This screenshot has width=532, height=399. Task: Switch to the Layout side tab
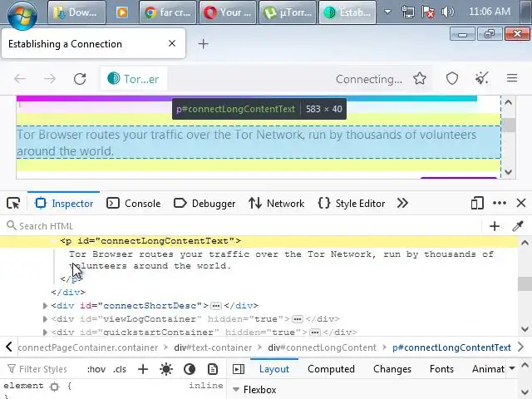pos(274,369)
